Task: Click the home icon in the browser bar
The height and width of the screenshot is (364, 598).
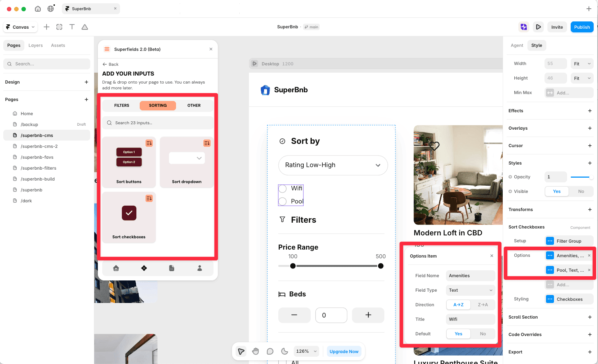Action: click(38, 9)
